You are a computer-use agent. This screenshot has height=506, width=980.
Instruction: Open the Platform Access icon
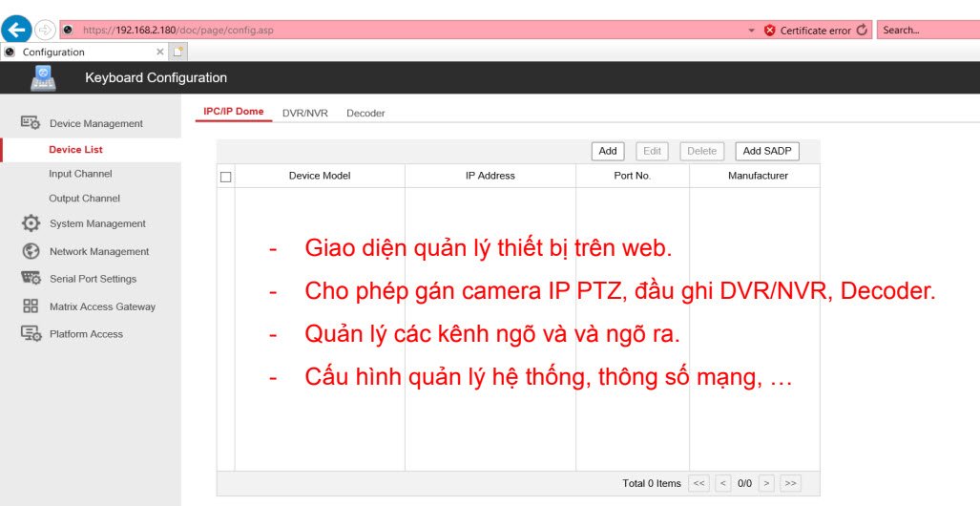click(x=31, y=334)
